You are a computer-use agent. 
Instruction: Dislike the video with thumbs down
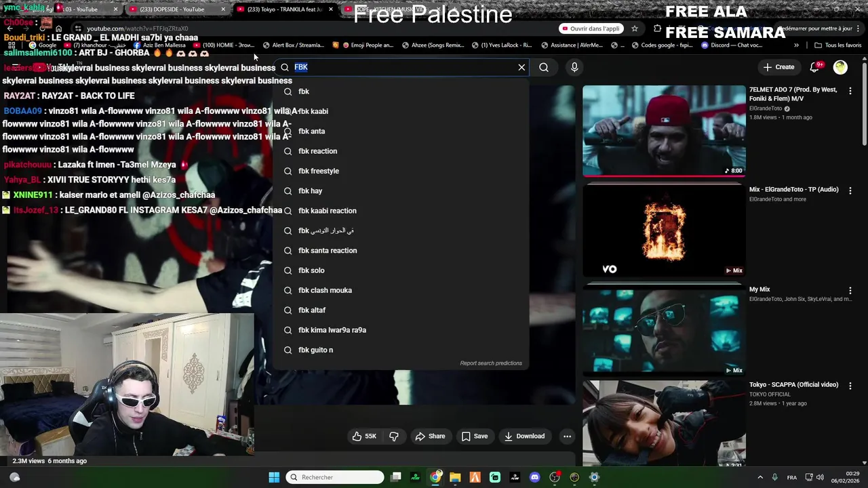(394, 436)
